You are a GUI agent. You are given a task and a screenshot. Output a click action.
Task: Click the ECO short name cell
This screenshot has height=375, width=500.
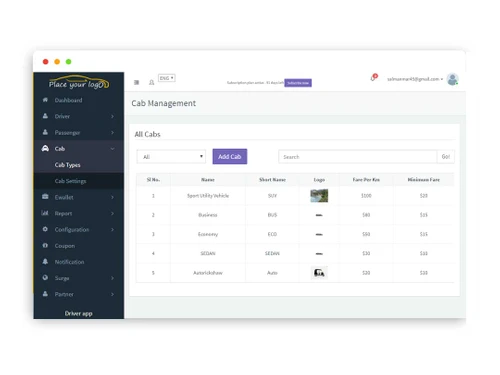pos(272,234)
